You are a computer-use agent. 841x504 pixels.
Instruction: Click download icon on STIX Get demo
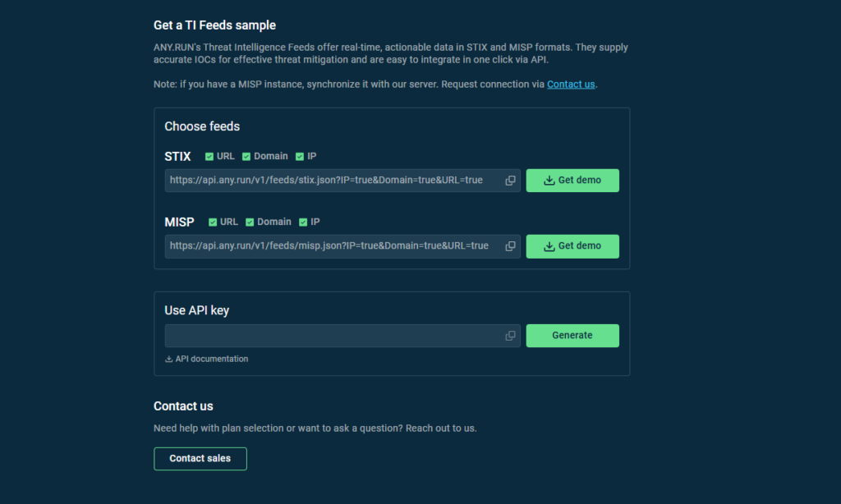click(x=549, y=181)
